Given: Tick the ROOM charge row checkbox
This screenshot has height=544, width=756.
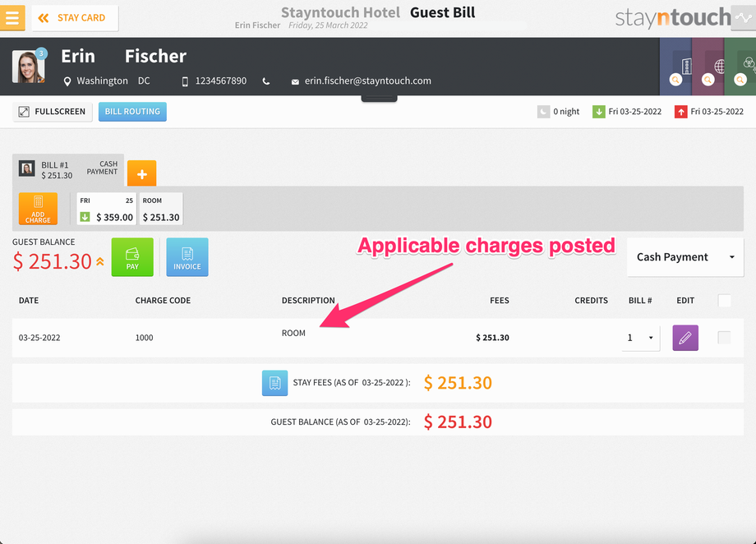Looking at the screenshot, I should click(x=724, y=337).
